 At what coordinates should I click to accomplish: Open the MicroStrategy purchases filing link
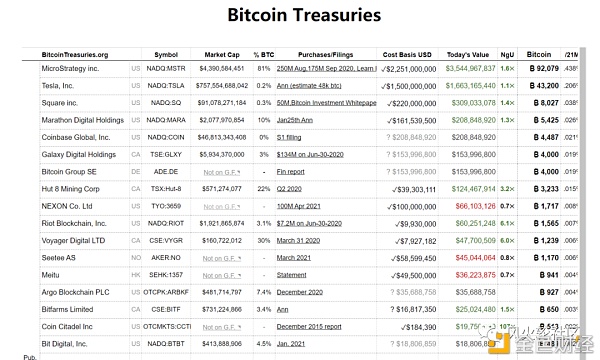326,68
